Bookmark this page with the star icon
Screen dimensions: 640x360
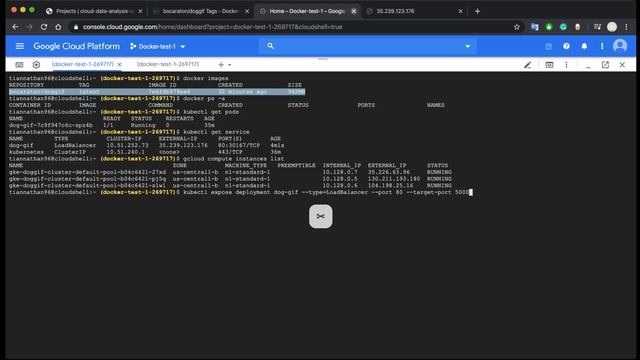[x=517, y=27]
